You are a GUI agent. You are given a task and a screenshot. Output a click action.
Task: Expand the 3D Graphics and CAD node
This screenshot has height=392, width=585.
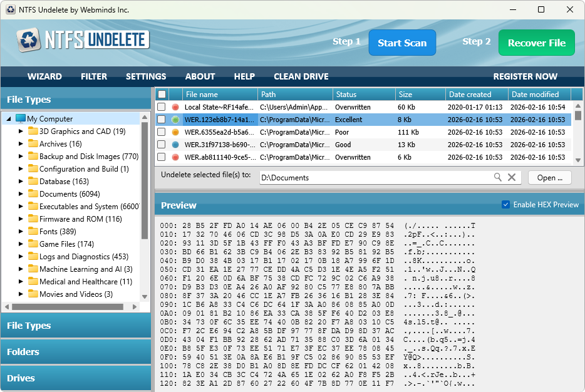coord(21,131)
